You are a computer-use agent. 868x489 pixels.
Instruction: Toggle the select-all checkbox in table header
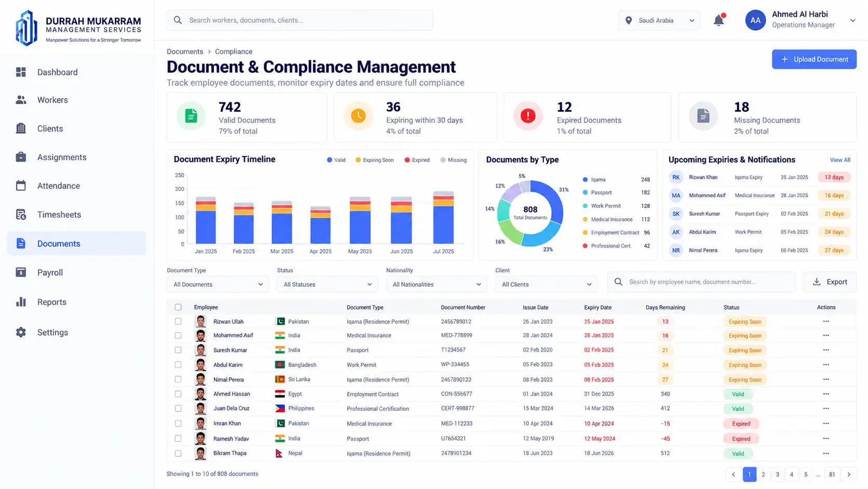(x=178, y=307)
